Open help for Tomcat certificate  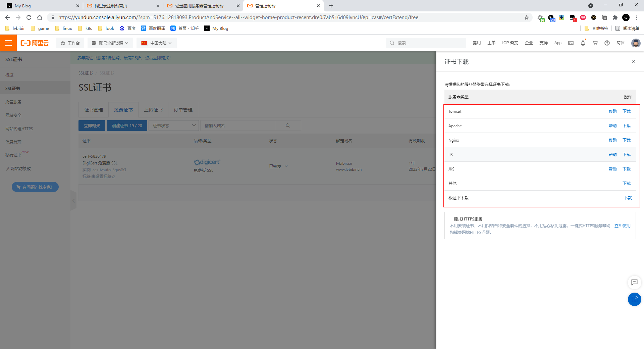(612, 111)
